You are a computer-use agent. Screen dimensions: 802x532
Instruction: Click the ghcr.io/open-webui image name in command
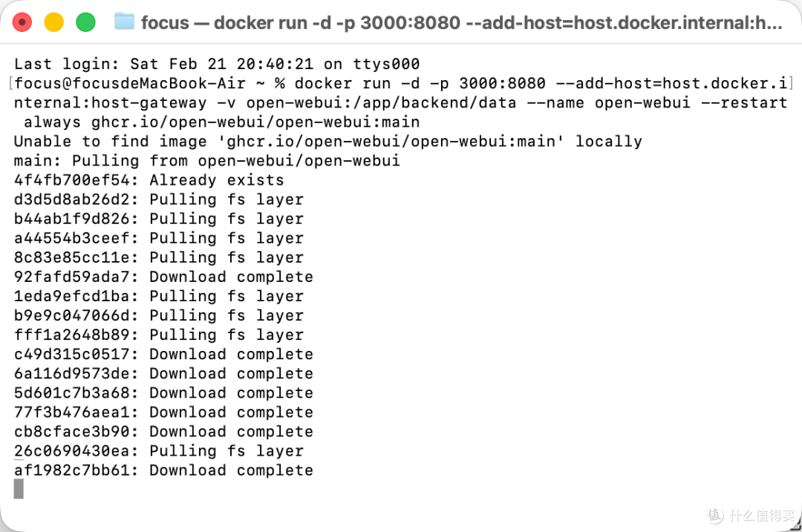255,122
